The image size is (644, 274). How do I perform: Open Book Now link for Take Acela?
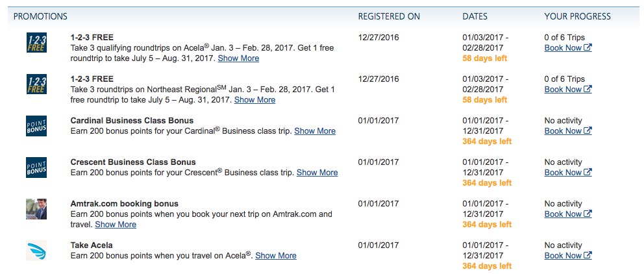coord(567,256)
